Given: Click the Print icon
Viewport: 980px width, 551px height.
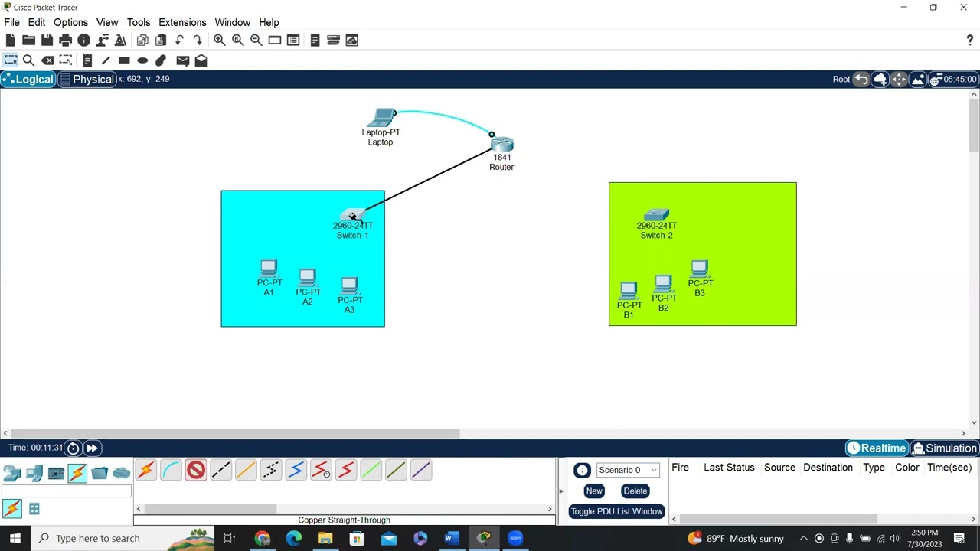Looking at the screenshot, I should 65,40.
